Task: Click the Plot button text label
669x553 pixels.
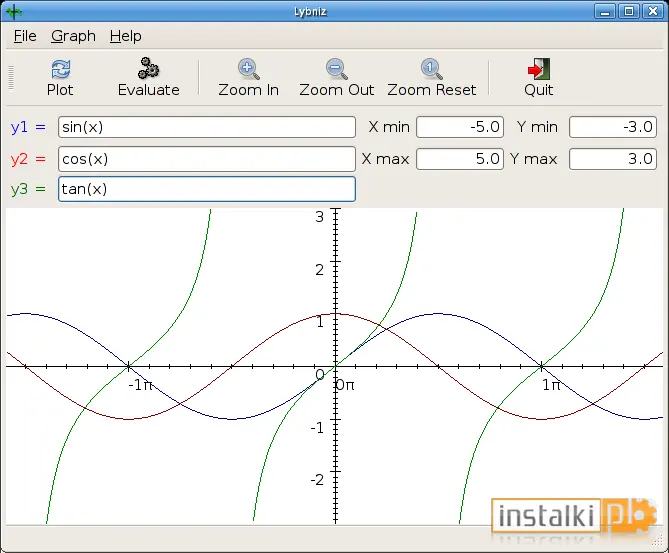Action: (x=60, y=90)
